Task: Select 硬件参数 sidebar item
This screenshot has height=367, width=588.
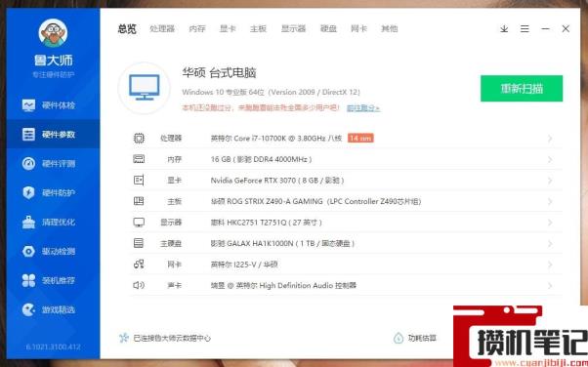Action: pyautogui.click(x=53, y=134)
